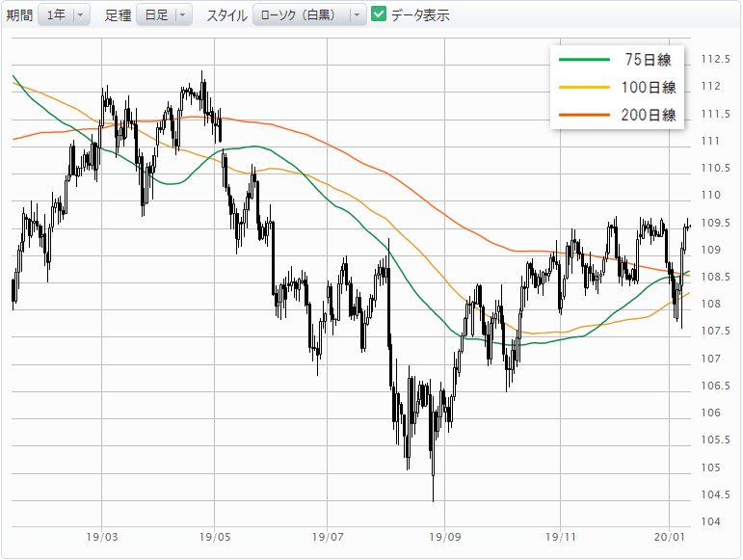Screen dimensions: 743x560
Task: Click the 104 price axis label
Action: [711, 521]
